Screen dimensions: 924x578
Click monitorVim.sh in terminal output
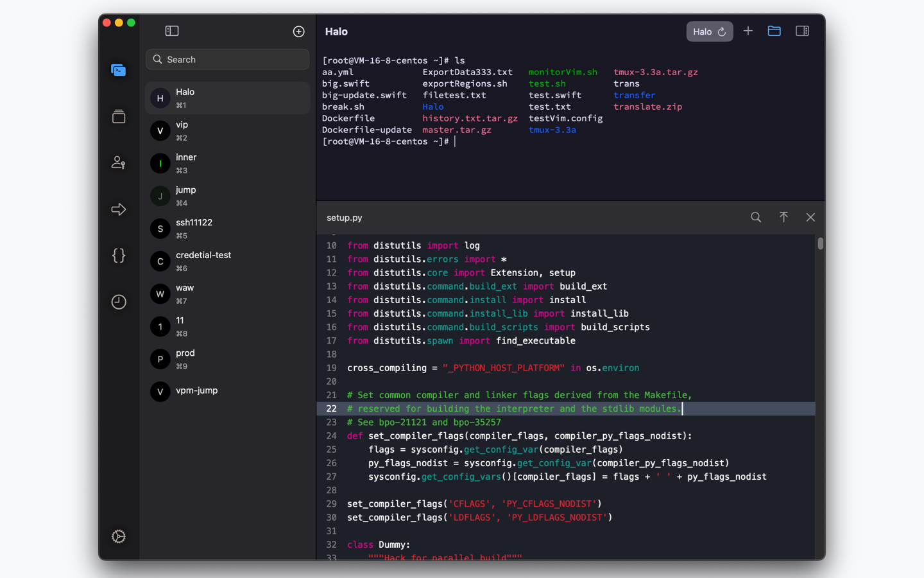click(563, 72)
